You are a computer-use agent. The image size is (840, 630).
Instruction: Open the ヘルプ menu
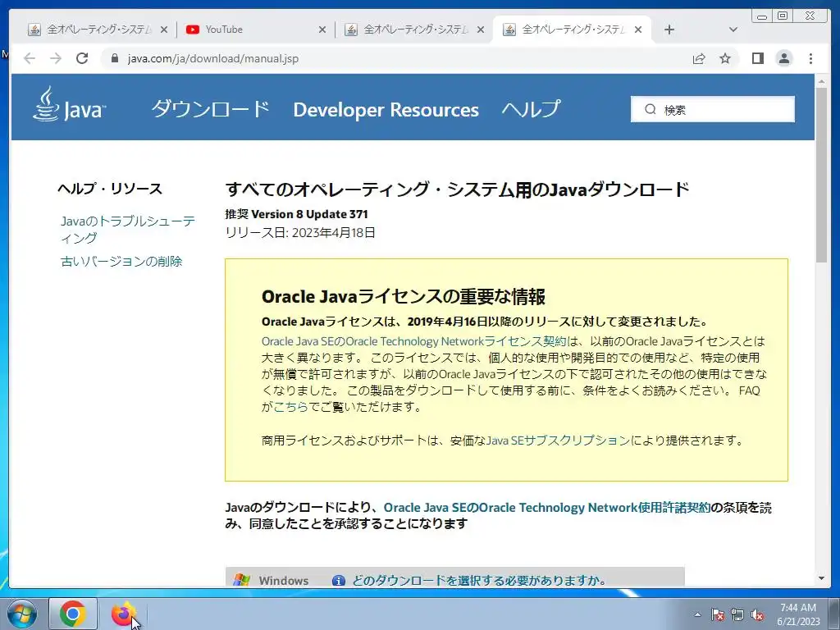[x=531, y=109]
